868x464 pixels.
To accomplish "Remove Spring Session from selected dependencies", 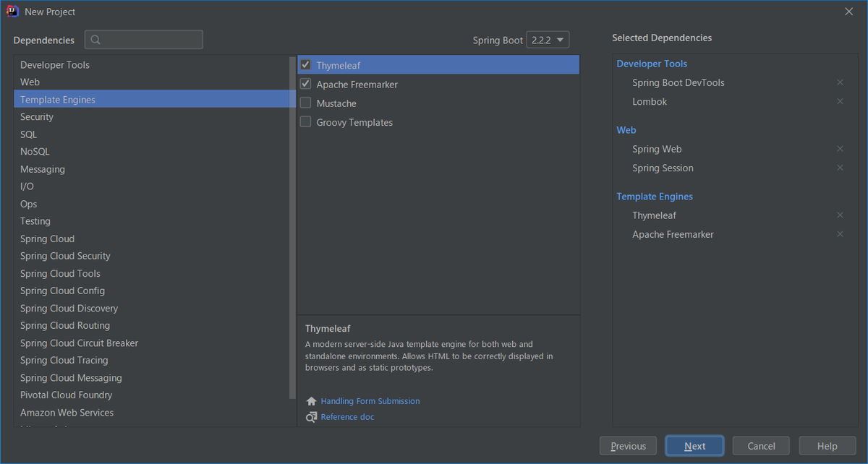I will 840,168.
